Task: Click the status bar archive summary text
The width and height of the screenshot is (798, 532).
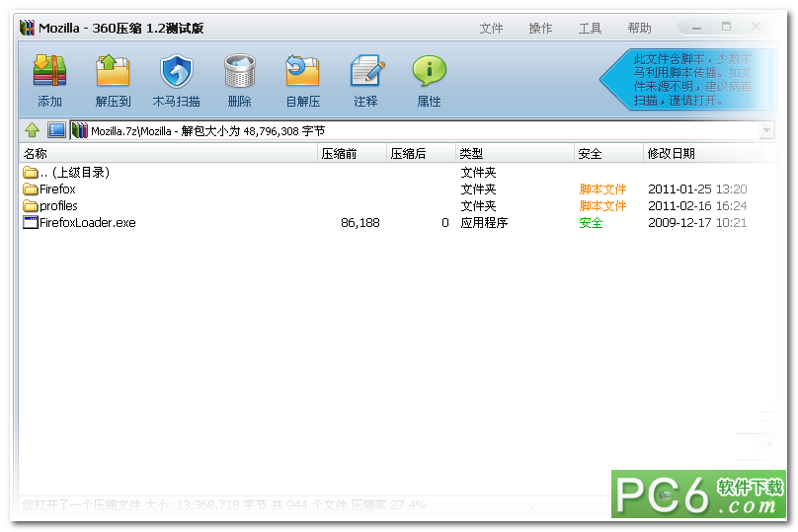Action: pyautogui.click(x=224, y=504)
